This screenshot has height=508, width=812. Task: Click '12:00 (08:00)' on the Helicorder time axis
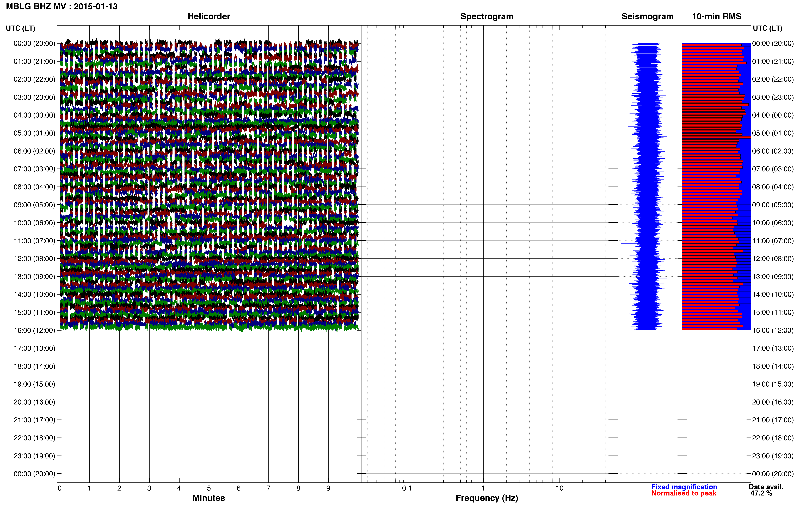coord(34,259)
